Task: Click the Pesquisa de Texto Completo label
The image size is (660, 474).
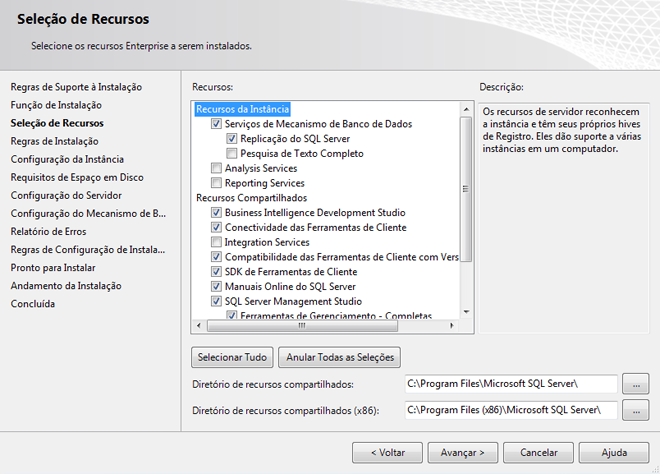Action: [302, 154]
